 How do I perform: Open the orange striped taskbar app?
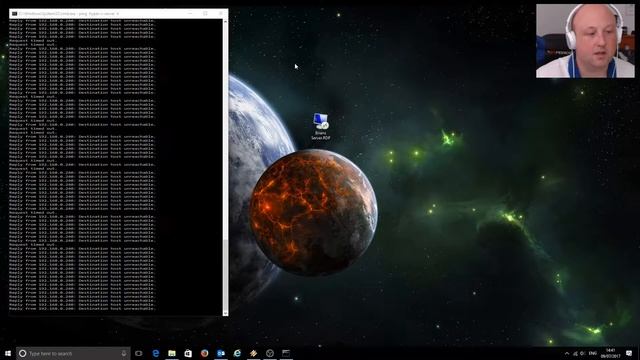tap(253, 353)
